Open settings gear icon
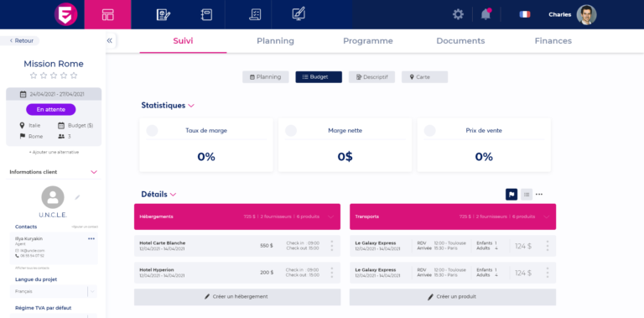644x318 pixels. tap(458, 14)
